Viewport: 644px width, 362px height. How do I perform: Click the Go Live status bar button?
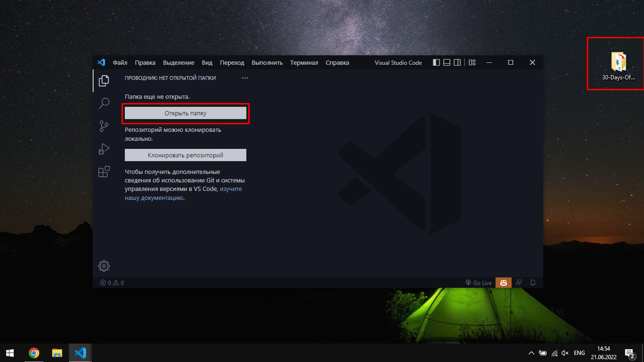click(479, 283)
